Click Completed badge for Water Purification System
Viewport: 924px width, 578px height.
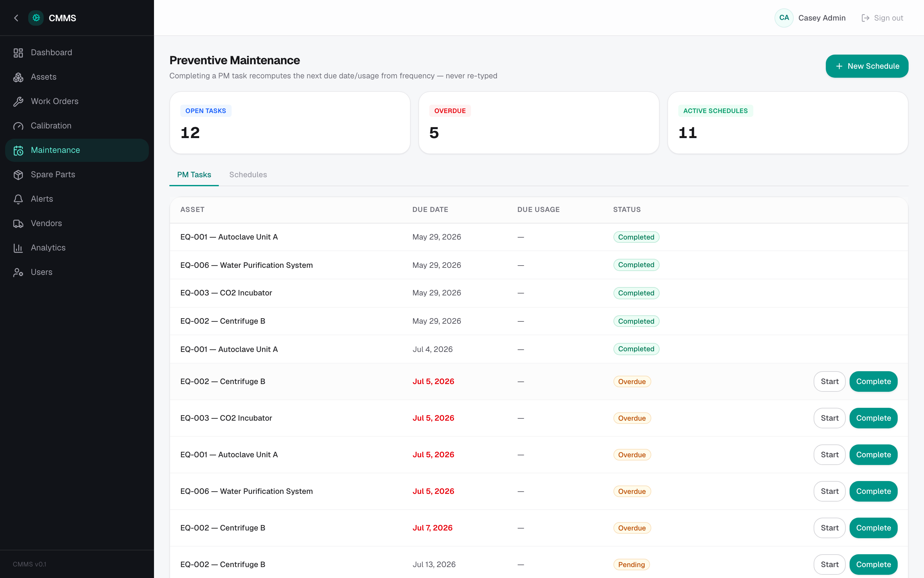636,265
